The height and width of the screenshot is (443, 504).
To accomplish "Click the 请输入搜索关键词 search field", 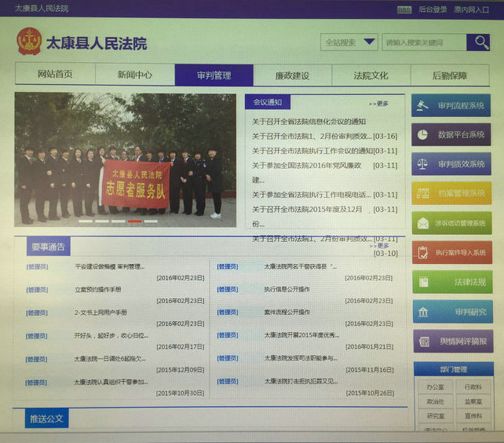I will (424, 42).
